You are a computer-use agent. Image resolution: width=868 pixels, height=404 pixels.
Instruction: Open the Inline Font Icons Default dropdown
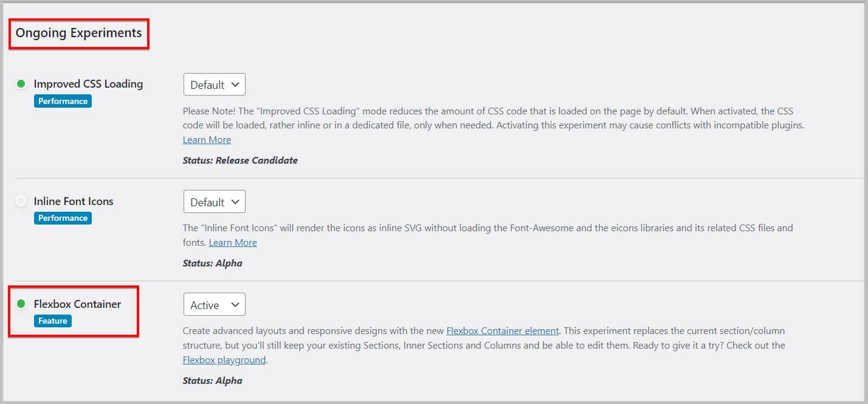point(214,201)
